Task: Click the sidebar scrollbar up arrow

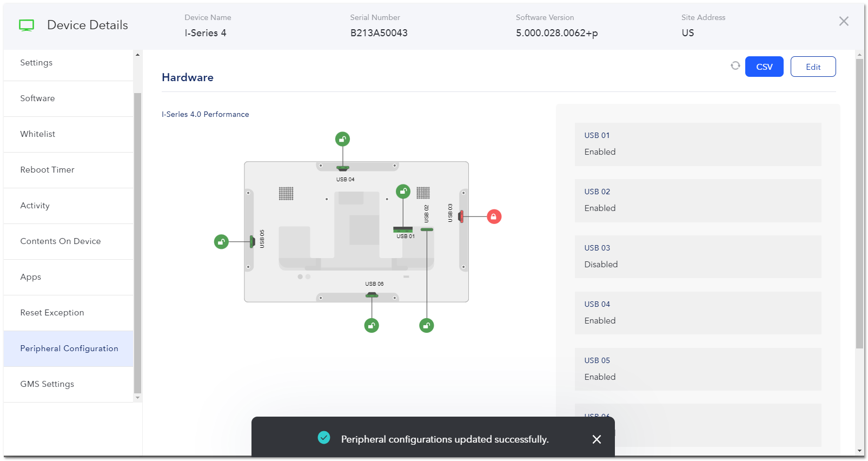Action: (x=137, y=55)
